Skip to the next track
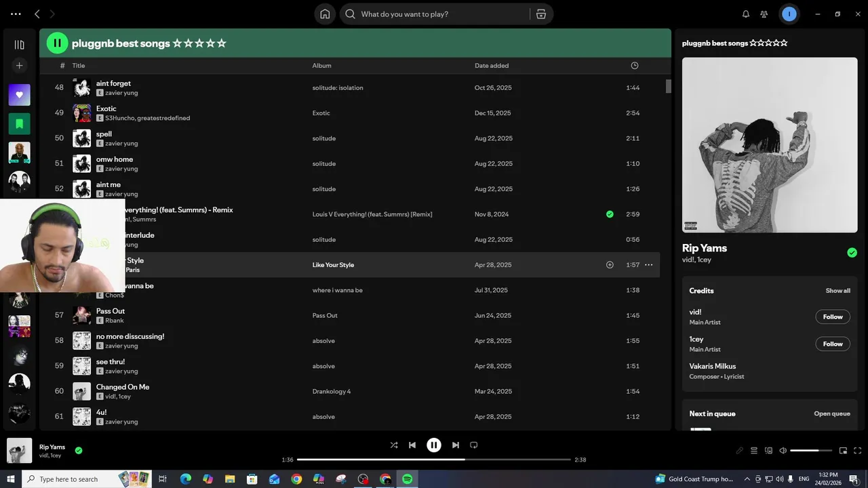Image resolution: width=868 pixels, height=488 pixels. 456,445
